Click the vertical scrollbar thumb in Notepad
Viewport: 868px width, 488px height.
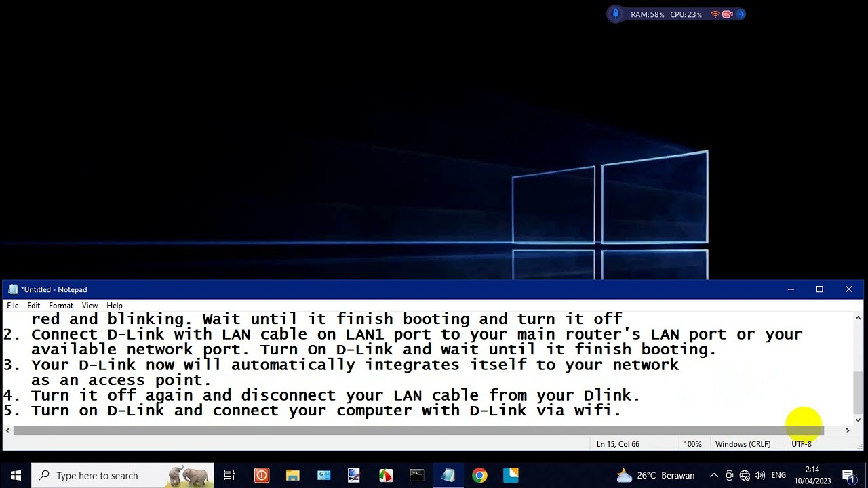[x=858, y=391]
